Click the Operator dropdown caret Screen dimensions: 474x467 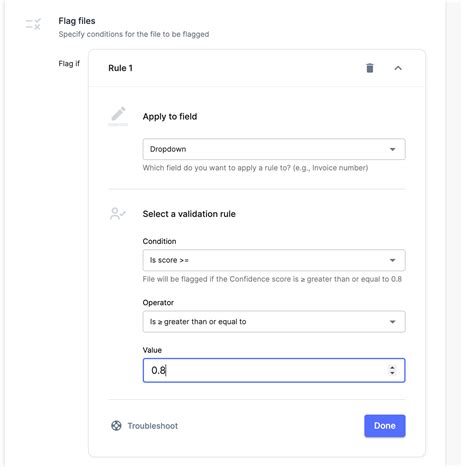393,322
